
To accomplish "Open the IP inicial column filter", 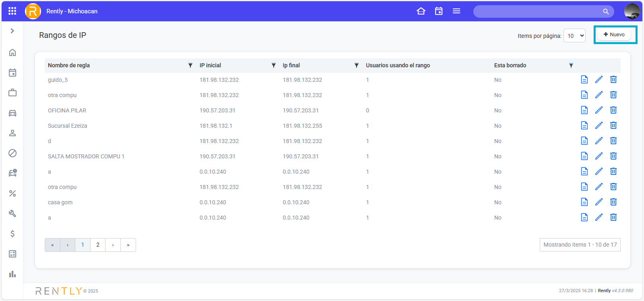I will (274, 65).
